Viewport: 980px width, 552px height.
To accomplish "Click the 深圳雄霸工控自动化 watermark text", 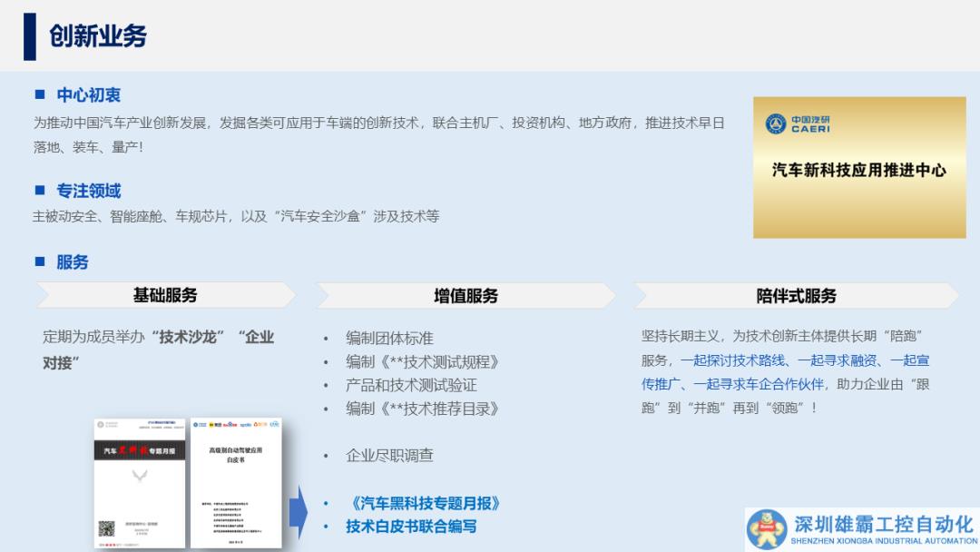I will 883,525.
